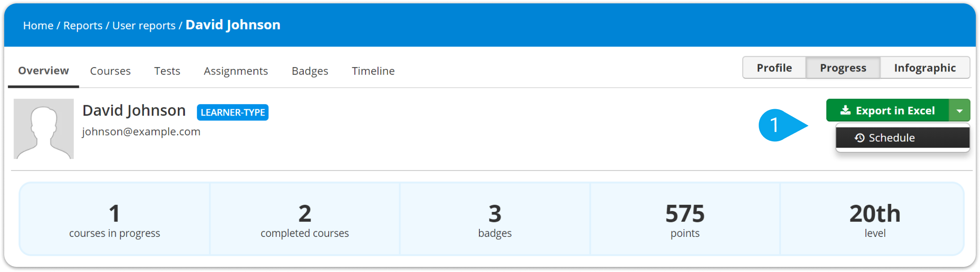Go to the Timeline tab
The height and width of the screenshot is (272, 980).
(x=373, y=71)
